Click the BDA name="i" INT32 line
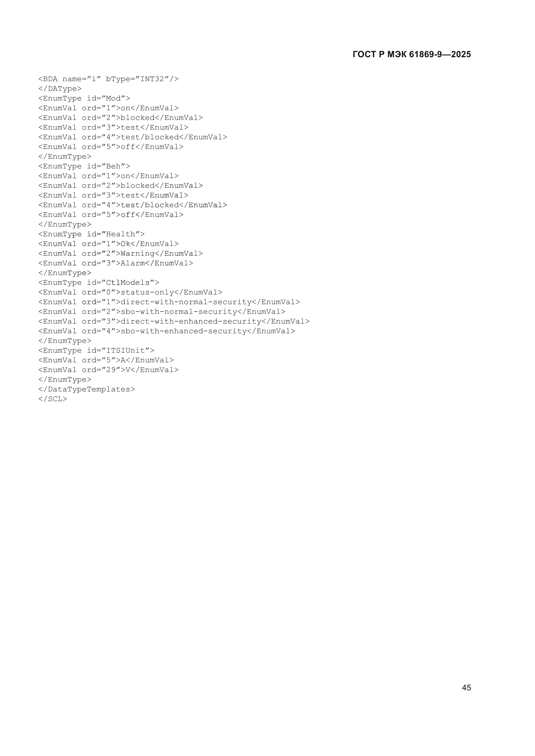 (108, 79)
